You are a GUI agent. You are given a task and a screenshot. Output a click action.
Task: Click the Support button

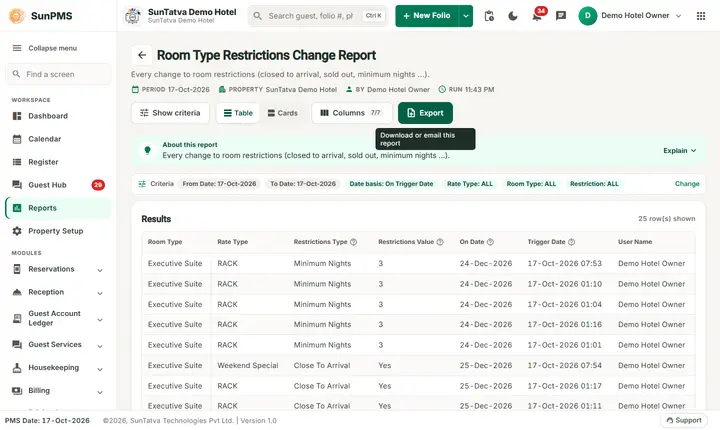tap(684, 420)
